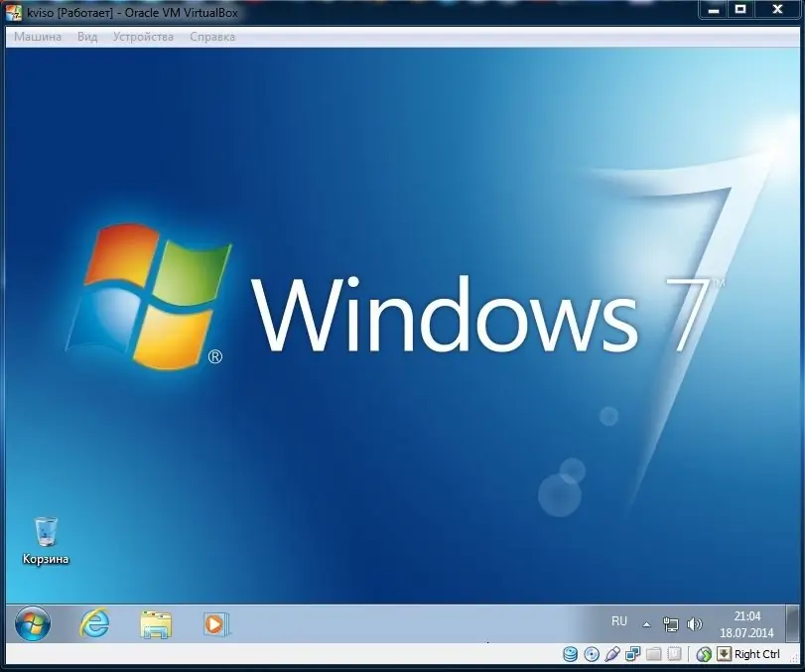Open the Машина menu

(x=38, y=37)
